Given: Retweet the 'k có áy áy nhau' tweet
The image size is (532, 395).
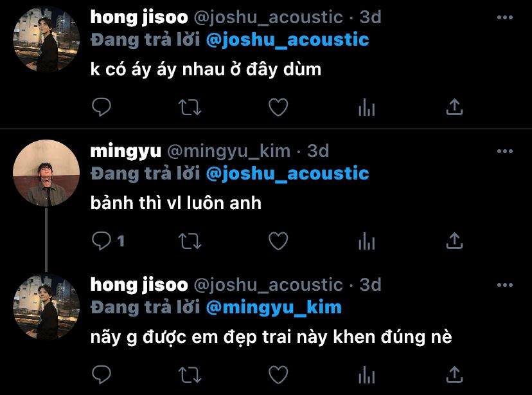Looking at the screenshot, I should point(190,107).
